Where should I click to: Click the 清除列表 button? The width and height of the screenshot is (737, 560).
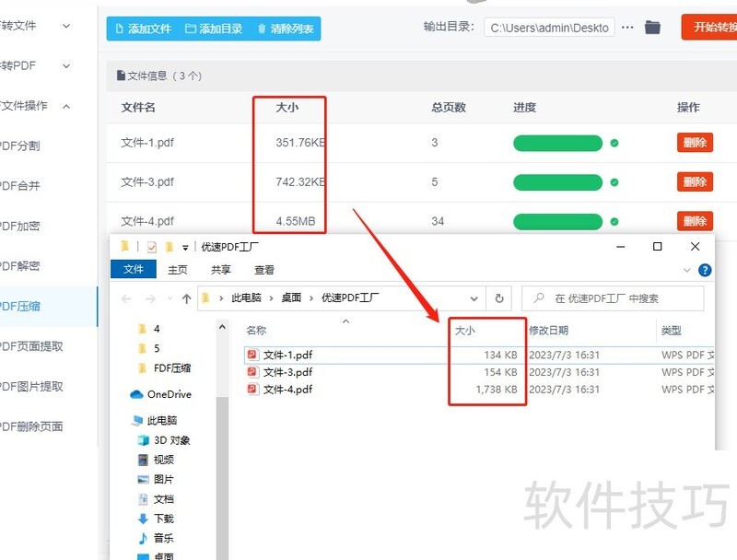286,29
